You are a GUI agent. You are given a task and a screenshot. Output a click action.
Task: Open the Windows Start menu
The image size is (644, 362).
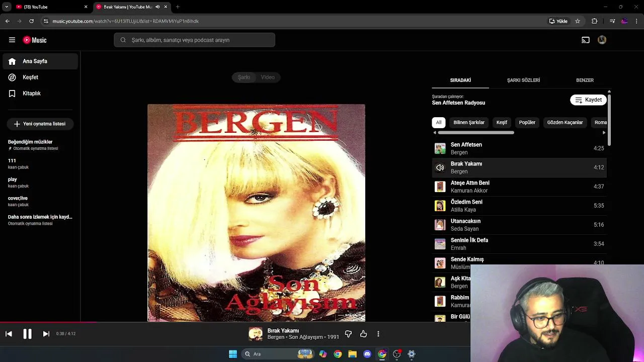233,354
